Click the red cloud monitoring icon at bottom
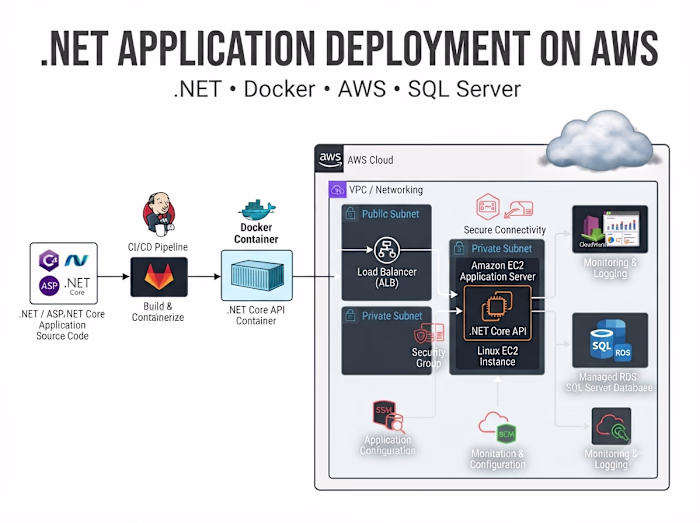This screenshot has height=523, width=700. pyautogui.click(x=611, y=426)
